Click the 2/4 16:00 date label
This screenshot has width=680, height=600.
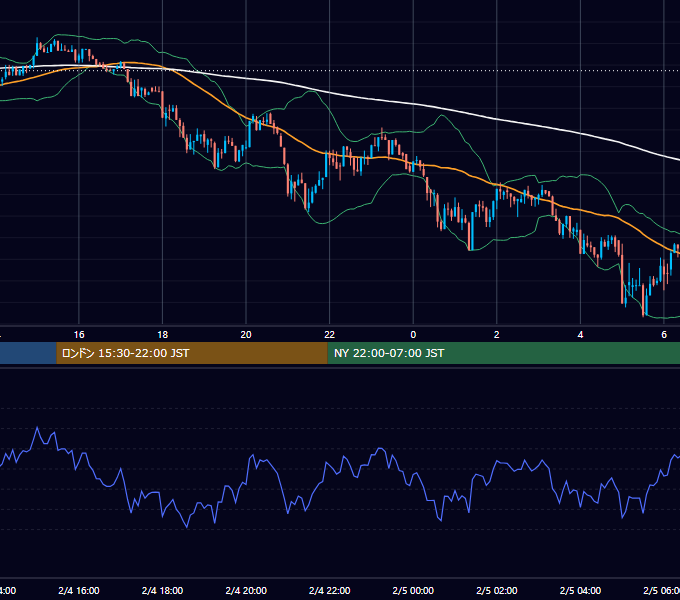[x=79, y=590]
